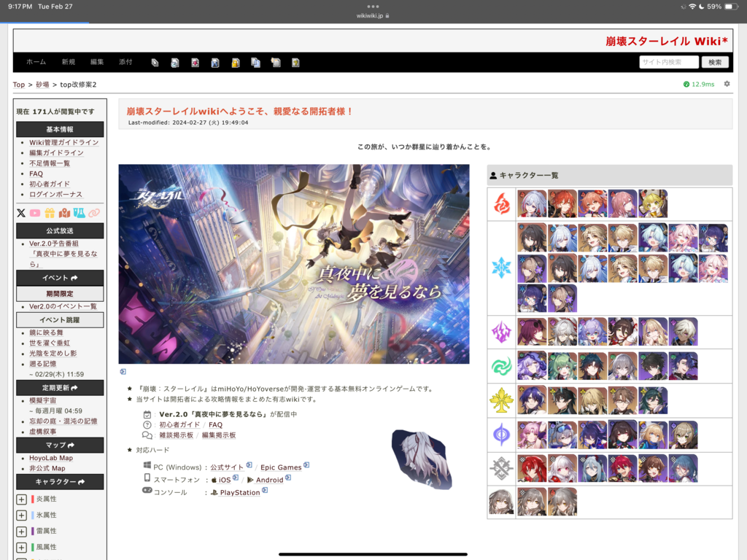
Task: Click the tag-shaped page list icon in toolbar
Action: pyautogui.click(x=155, y=63)
